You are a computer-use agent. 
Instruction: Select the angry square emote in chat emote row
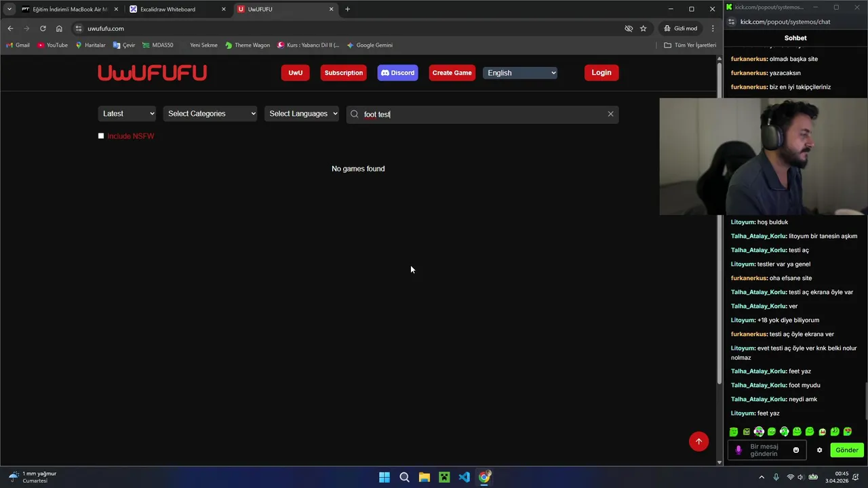coord(747,432)
